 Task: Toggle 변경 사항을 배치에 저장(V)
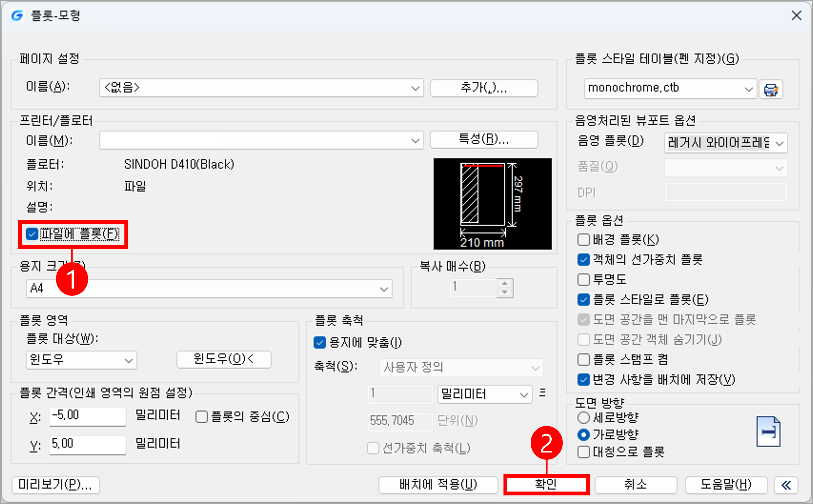point(584,379)
